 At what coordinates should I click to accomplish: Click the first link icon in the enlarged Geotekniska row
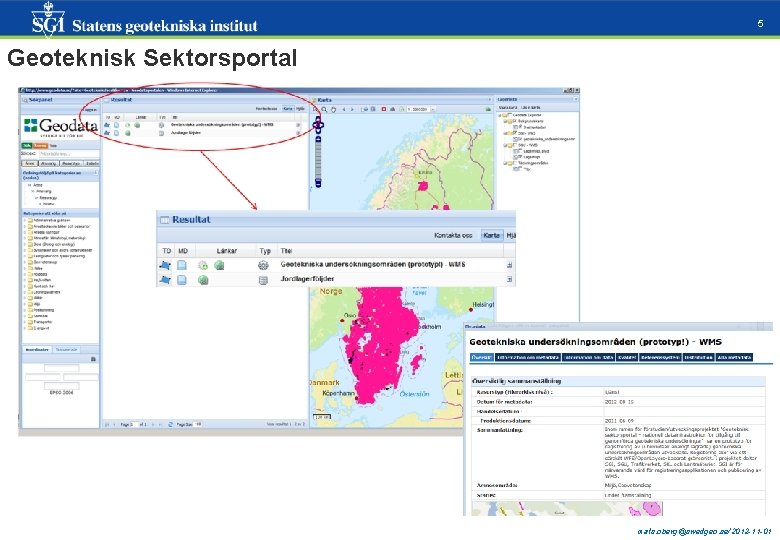[202, 266]
